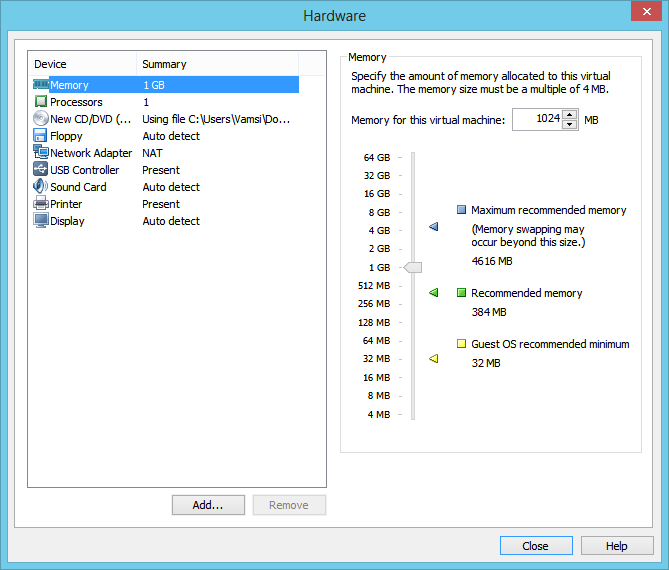Click the greyed-out Remove button

click(289, 505)
